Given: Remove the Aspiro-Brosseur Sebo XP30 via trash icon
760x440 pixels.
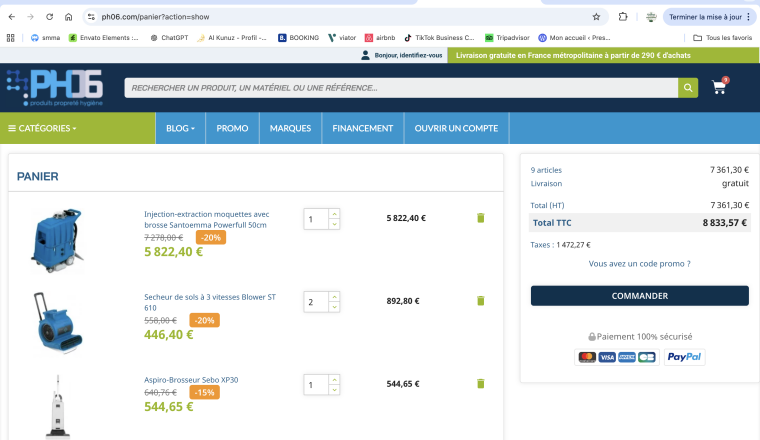Looking at the screenshot, I should click(x=480, y=384).
